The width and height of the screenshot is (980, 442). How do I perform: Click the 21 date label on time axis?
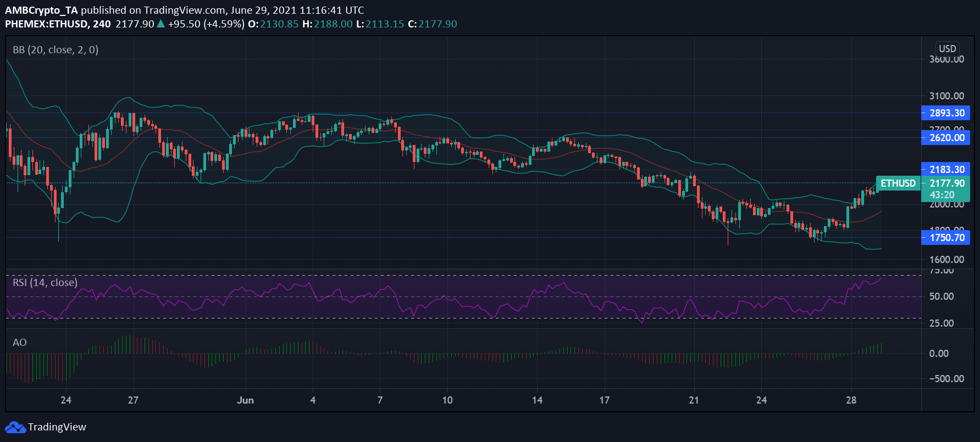(694, 400)
